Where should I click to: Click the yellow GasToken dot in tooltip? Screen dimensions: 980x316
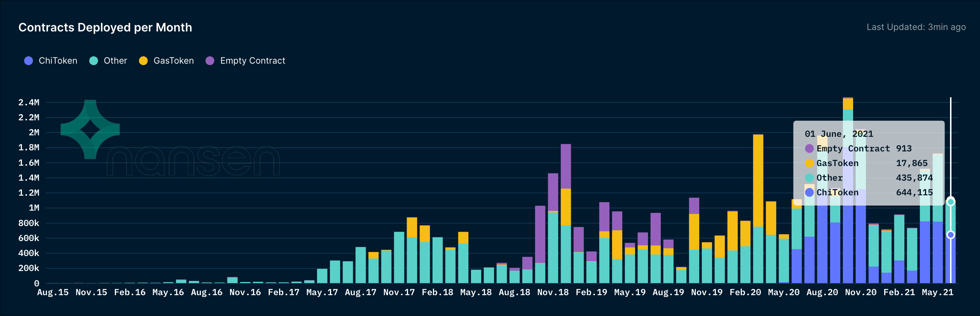coord(809,163)
